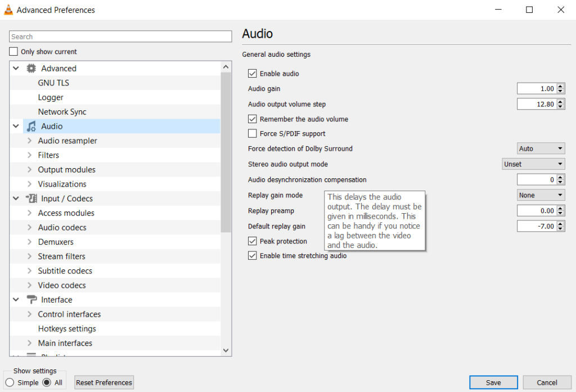Increase Audio gain using the up stepper arrow
The height and width of the screenshot is (392, 576).
561,85
